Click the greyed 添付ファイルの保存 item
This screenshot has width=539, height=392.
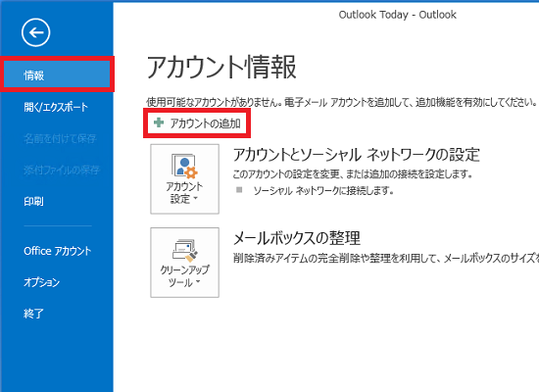pyautogui.click(x=62, y=170)
